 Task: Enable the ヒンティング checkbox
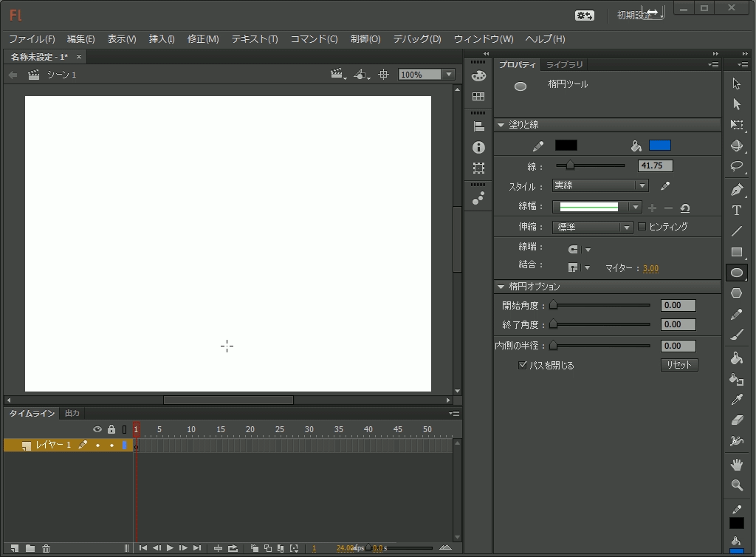(x=642, y=226)
